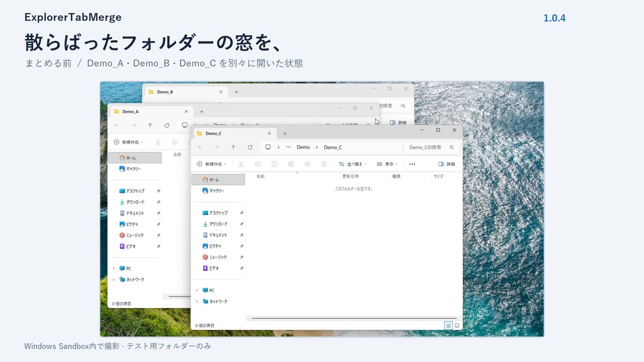Screen dimensions: 644x362
Task: Click the search magnifier in Demo_C window
Action: pos(452,147)
